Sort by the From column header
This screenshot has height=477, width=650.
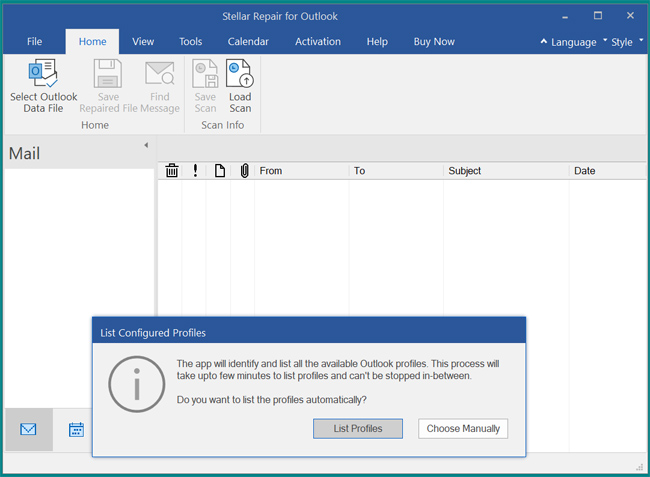[302, 171]
